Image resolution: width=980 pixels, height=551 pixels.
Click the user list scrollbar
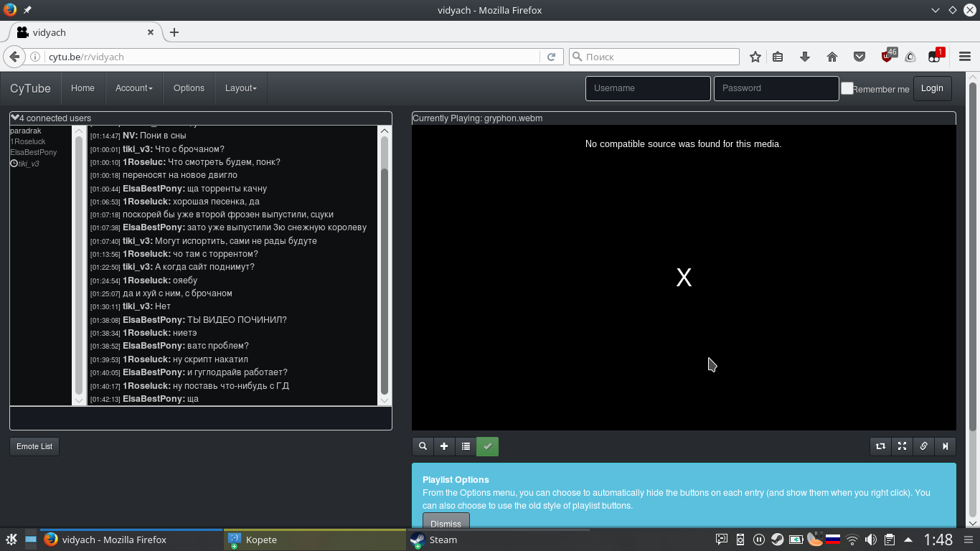pyautogui.click(x=80, y=265)
